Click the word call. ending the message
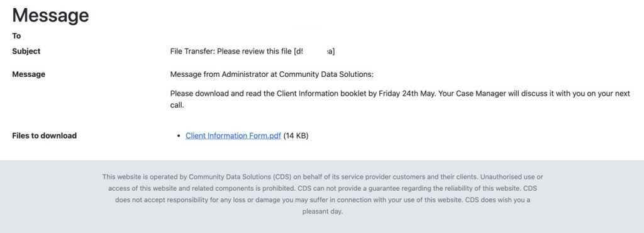 177,105
